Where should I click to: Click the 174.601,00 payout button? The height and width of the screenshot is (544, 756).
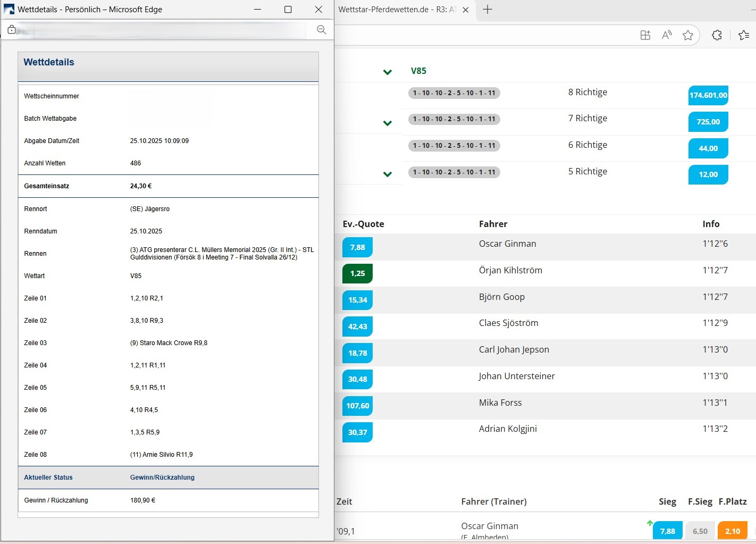pyautogui.click(x=708, y=95)
